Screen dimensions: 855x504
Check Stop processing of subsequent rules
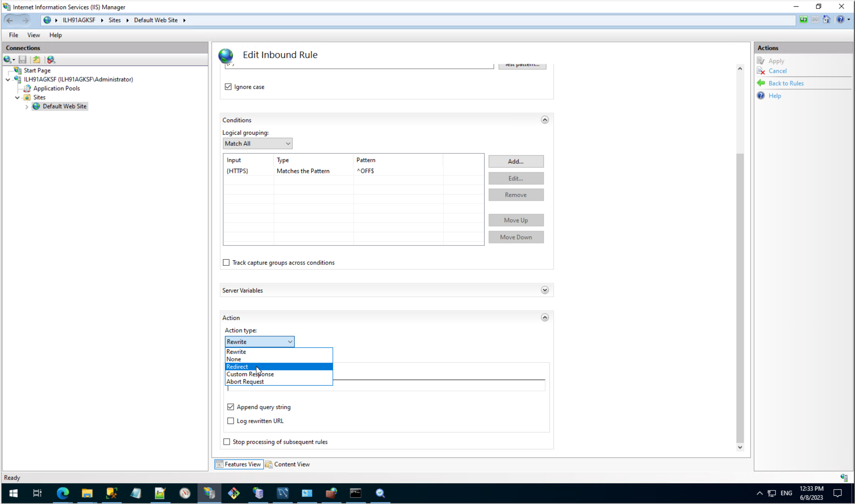[x=227, y=442]
